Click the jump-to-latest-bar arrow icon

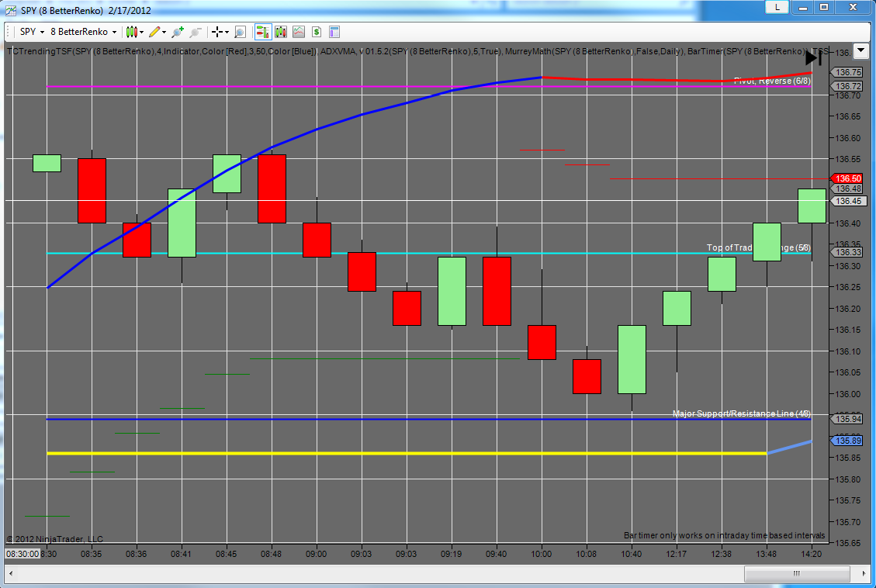tap(813, 57)
